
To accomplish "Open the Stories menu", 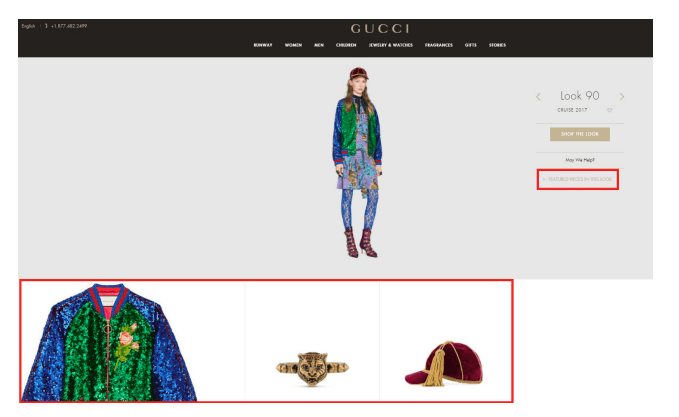I will [x=498, y=45].
